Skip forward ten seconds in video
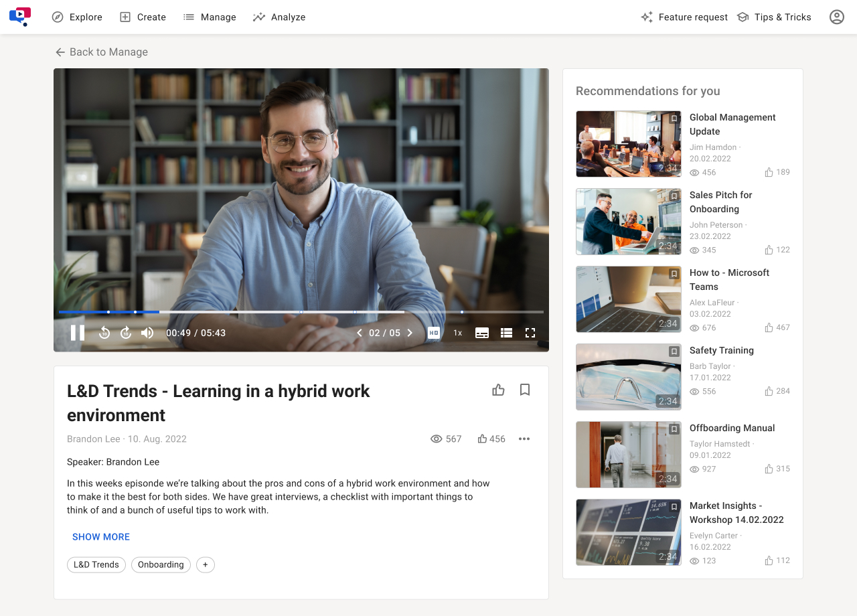Image resolution: width=857 pixels, height=616 pixels. coord(126,333)
